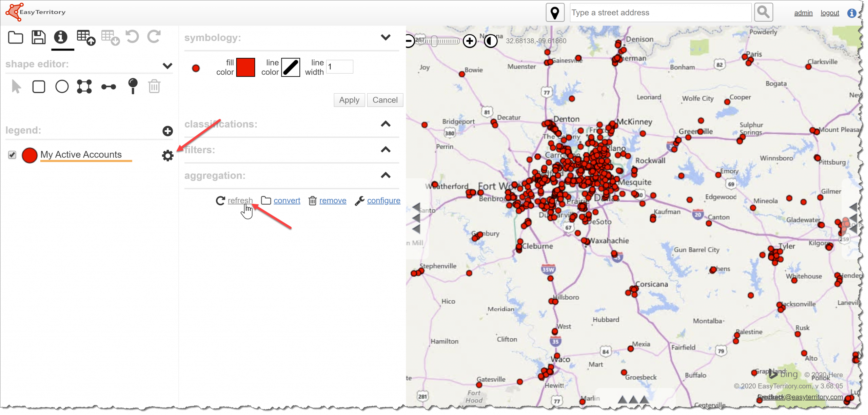Collapse the symbology section
The image size is (868, 415).
[x=386, y=37]
